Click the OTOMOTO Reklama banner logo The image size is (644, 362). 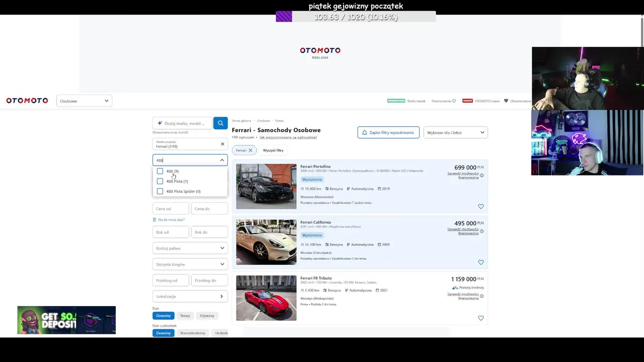(320, 52)
